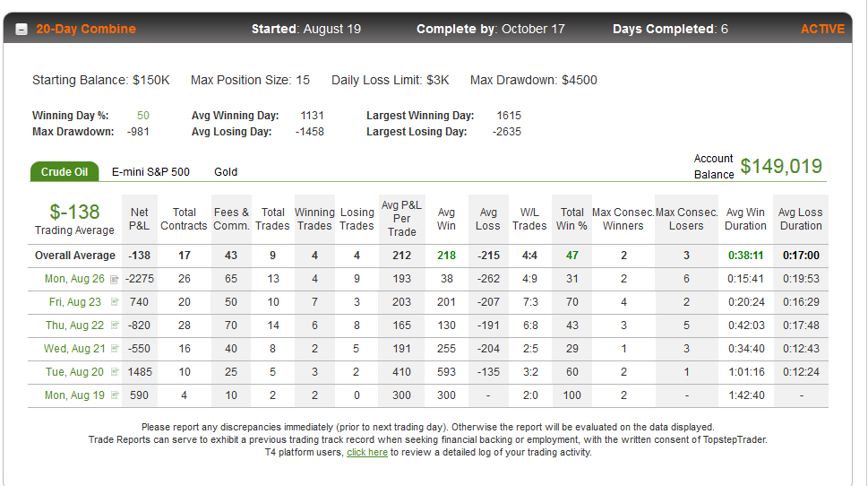
Task: Open the Thu, Aug 22 date link
Action: tap(74, 325)
